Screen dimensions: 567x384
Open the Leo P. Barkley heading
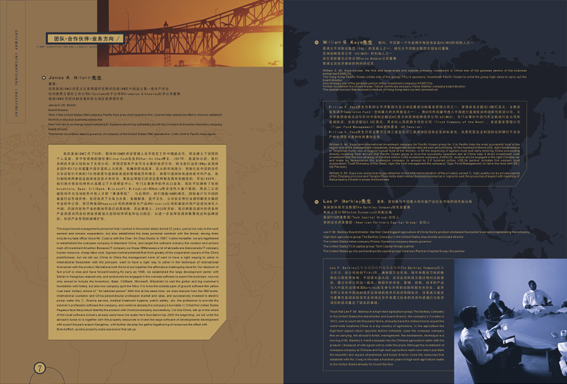[347, 201]
